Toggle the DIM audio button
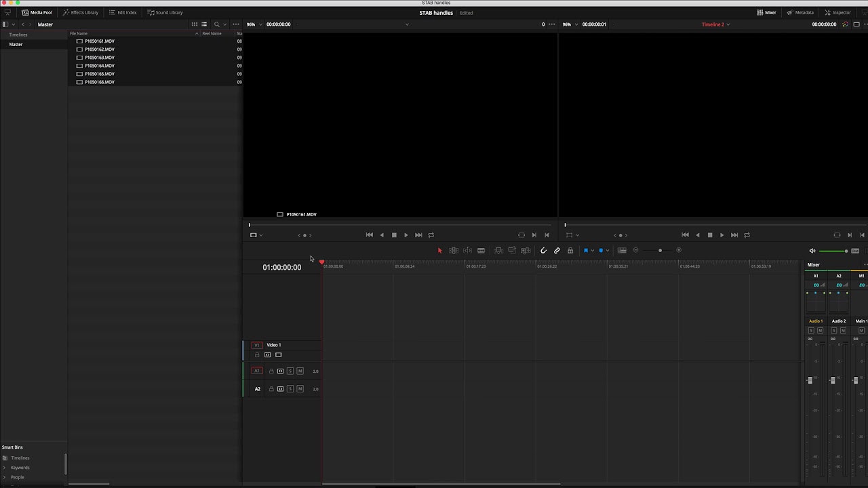The height and width of the screenshot is (488, 868). click(855, 251)
